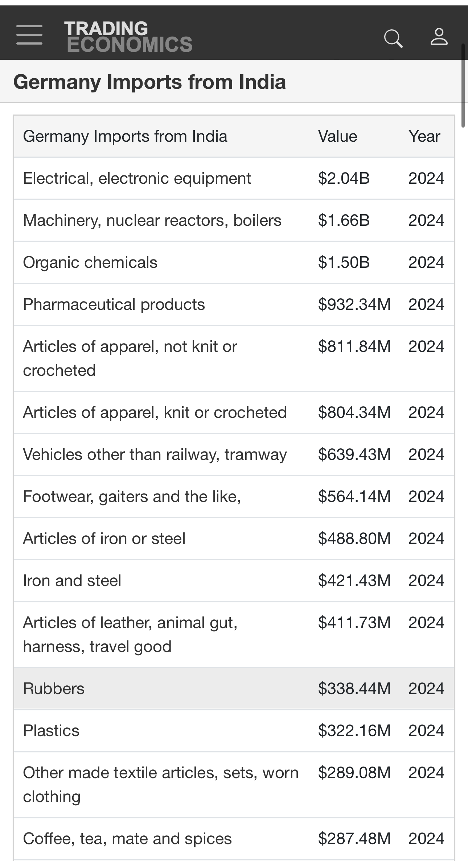
Task: Click the Year column header
Action: (x=424, y=137)
